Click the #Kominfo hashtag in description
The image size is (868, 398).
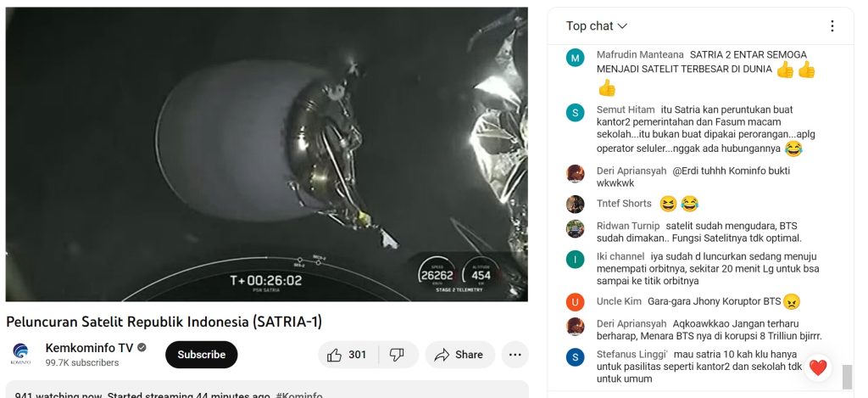pyautogui.click(x=299, y=395)
